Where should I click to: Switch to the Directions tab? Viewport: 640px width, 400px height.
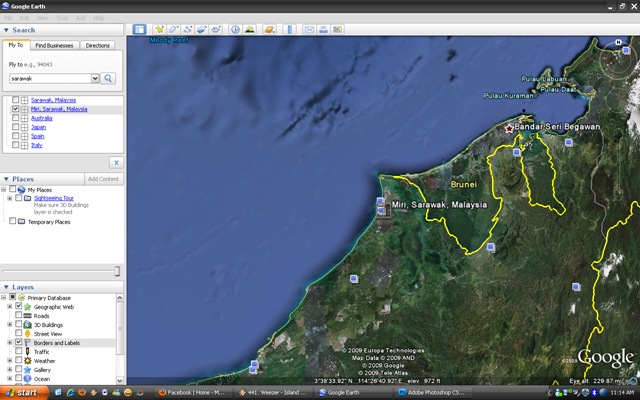(98, 45)
